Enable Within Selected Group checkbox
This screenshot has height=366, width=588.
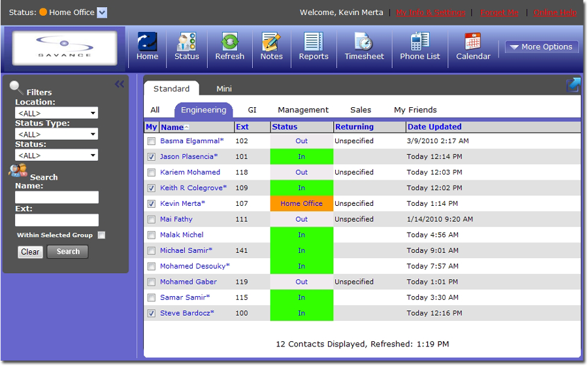(101, 235)
